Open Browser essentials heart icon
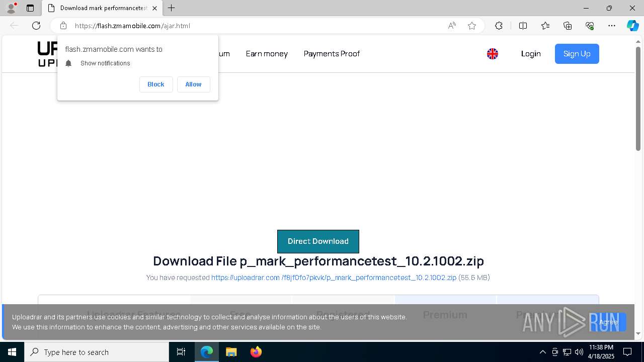Image resolution: width=644 pixels, height=362 pixels. point(590,26)
